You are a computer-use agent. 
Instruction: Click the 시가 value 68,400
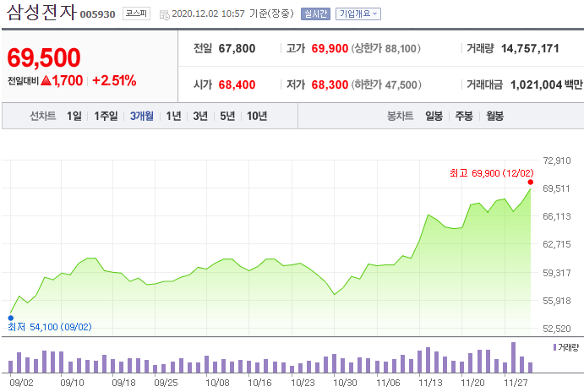click(237, 84)
